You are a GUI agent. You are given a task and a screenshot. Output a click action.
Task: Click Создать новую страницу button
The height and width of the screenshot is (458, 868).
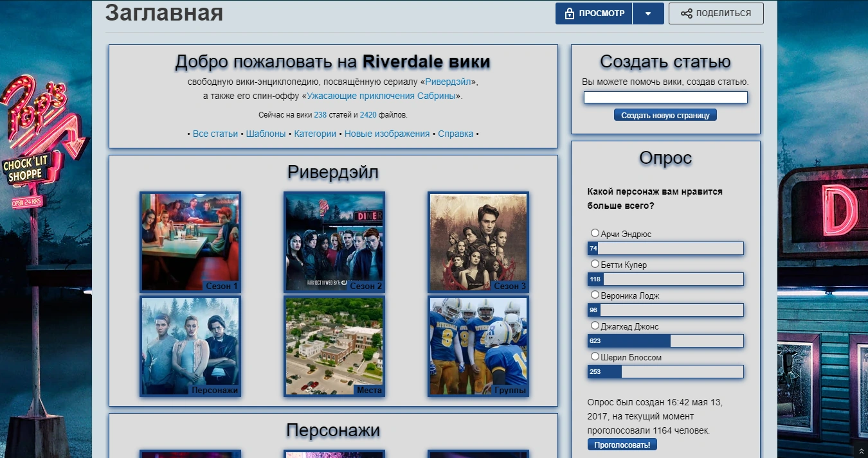665,115
